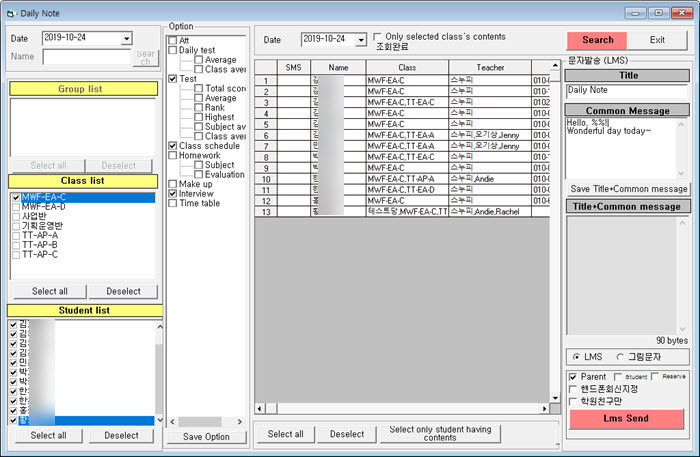This screenshot has width=700, height=457.
Task: Click the SMS column header
Action: tap(293, 67)
